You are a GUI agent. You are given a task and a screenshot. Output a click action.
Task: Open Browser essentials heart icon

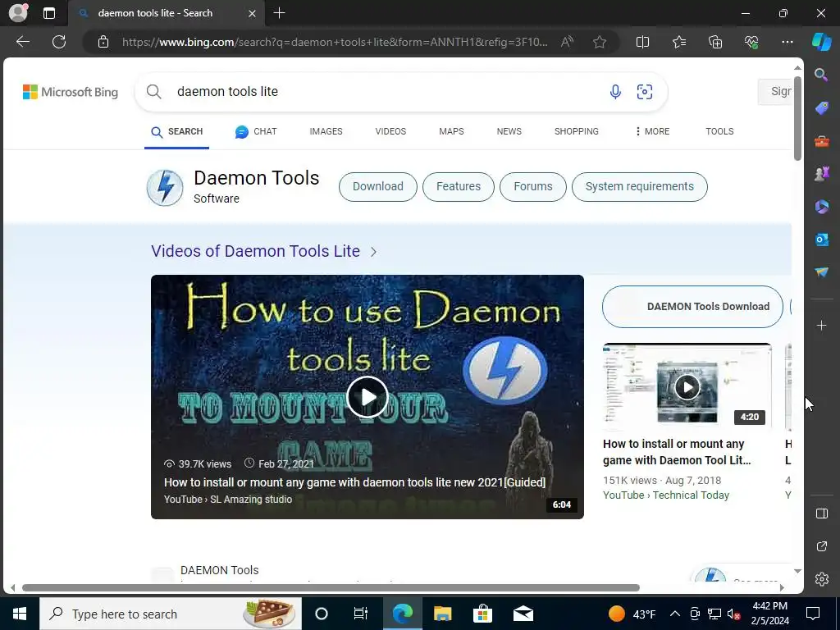pos(751,42)
